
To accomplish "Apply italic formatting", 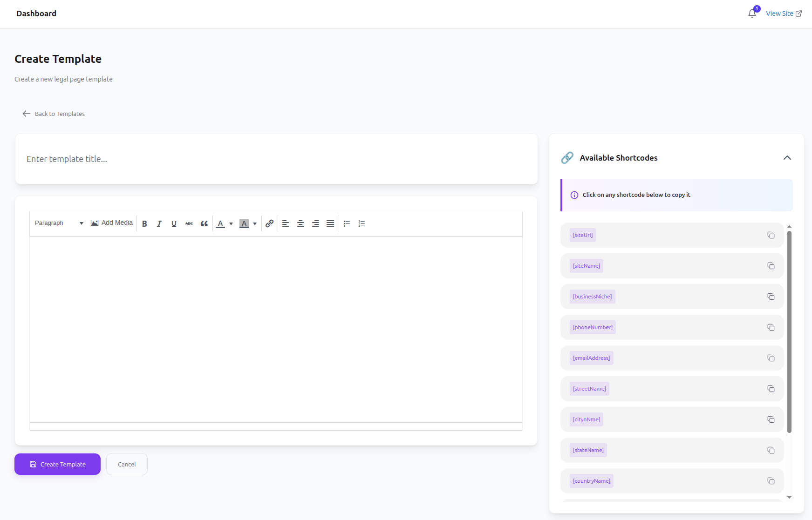I will (x=159, y=223).
